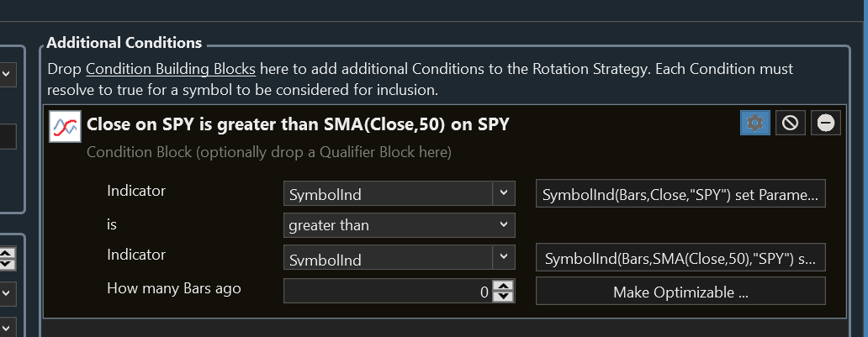The image size is (868, 337).
Task: Click SymbolInd(Bars,SMA(Close,50),"SPY") parameters button
Action: coord(680,258)
